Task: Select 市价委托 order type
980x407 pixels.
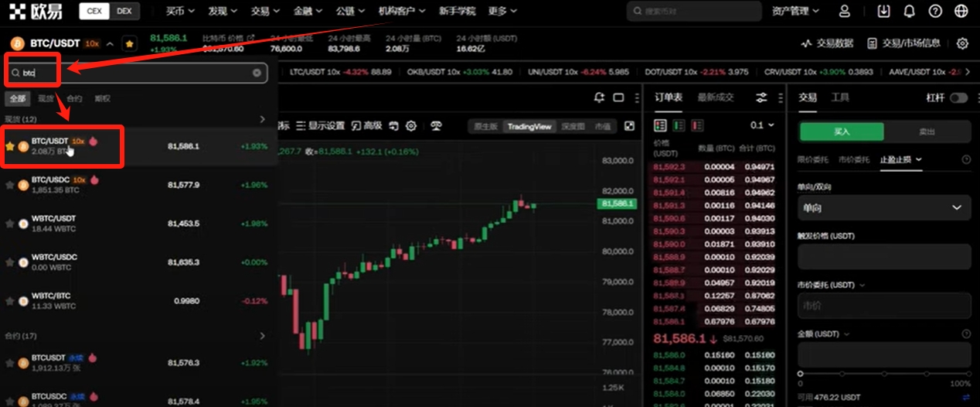Action: pyautogui.click(x=854, y=159)
